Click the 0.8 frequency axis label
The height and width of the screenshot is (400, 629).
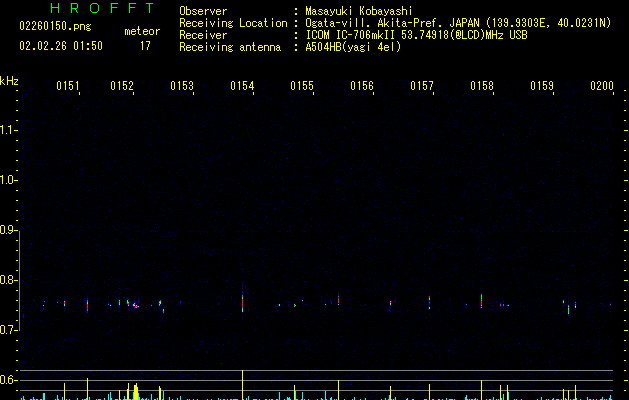9,280
